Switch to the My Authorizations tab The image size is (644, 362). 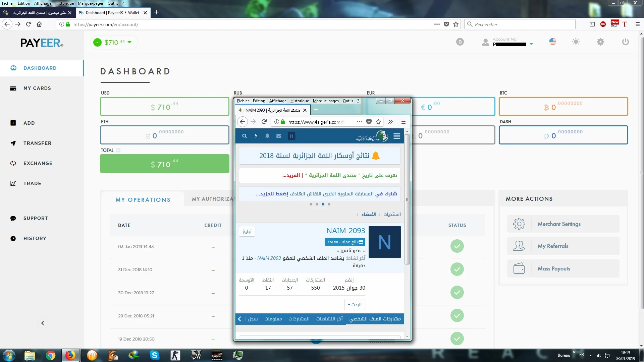coord(212,199)
